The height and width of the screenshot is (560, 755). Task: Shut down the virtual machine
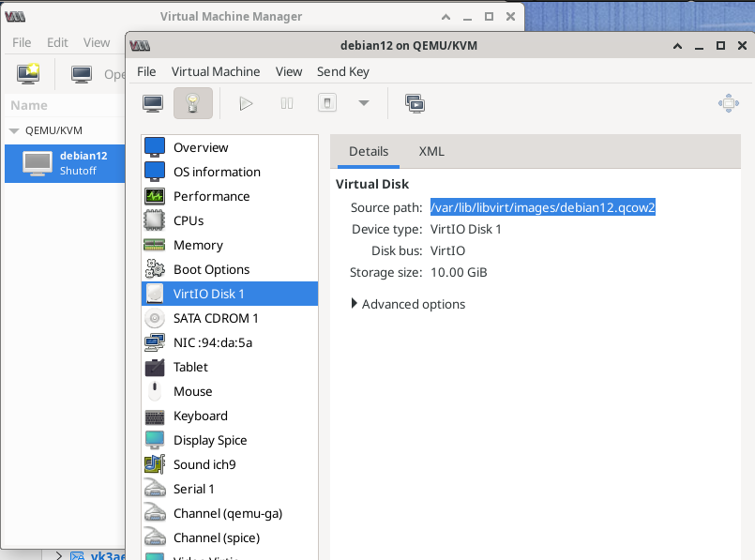(327, 103)
